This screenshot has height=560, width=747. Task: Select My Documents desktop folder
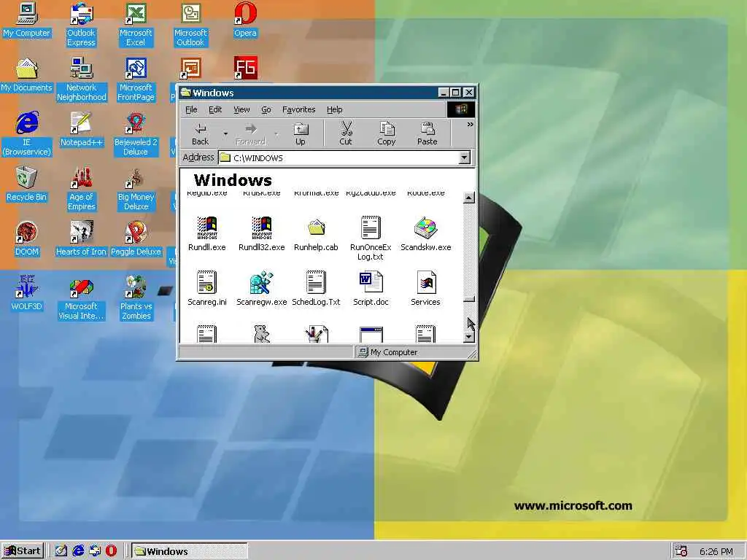click(27, 75)
